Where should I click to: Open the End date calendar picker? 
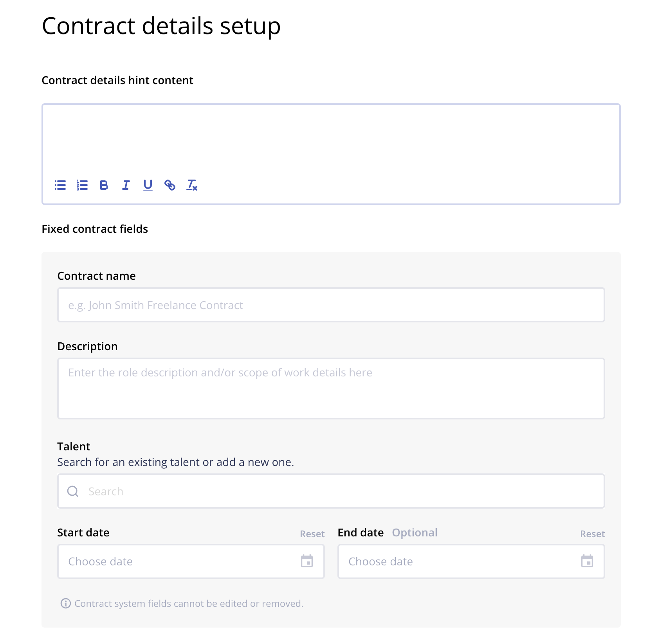(x=587, y=561)
